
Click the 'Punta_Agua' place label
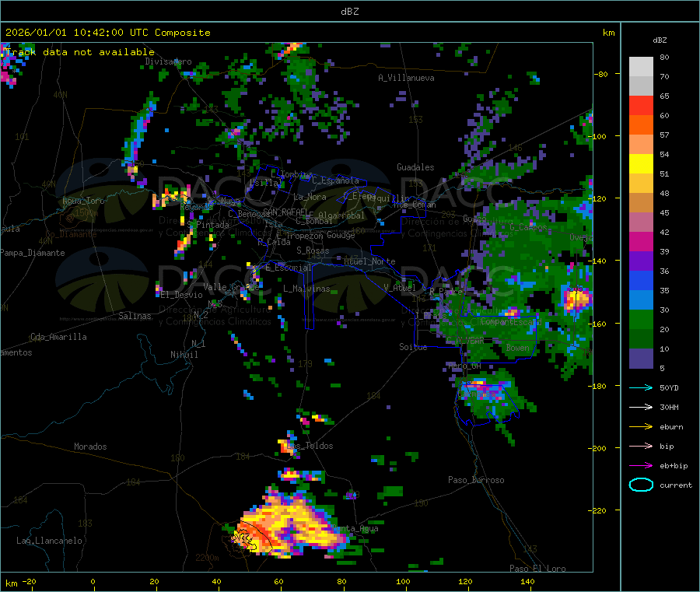[355, 529]
